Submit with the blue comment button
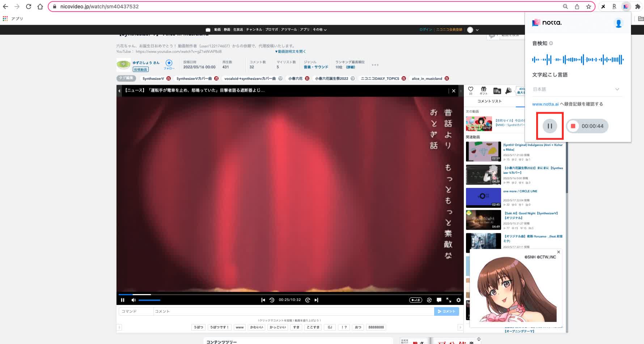This screenshot has width=644, height=344. tap(446, 311)
